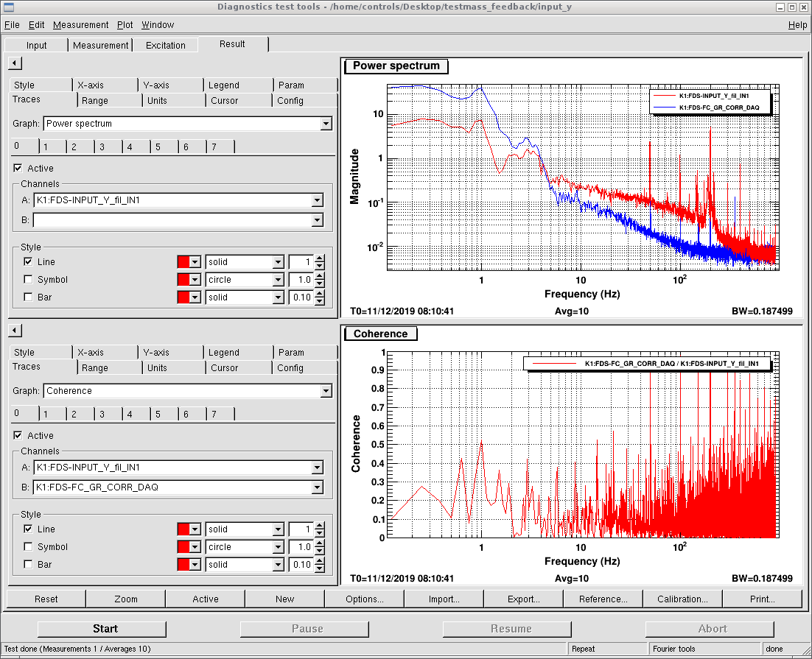
Task: Collapse the upper panel with the left arrow button
Action: tap(14, 63)
